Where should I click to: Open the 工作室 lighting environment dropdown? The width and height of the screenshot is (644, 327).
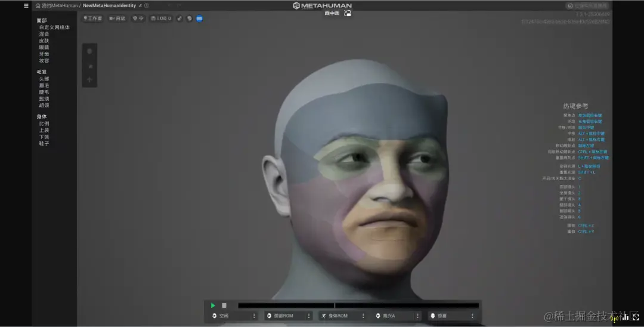(x=92, y=18)
